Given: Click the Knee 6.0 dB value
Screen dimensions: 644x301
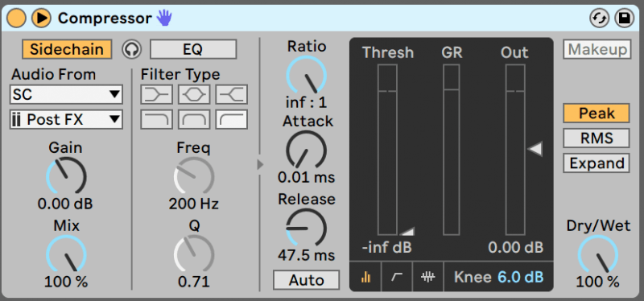Looking at the screenshot, I should click(520, 277).
